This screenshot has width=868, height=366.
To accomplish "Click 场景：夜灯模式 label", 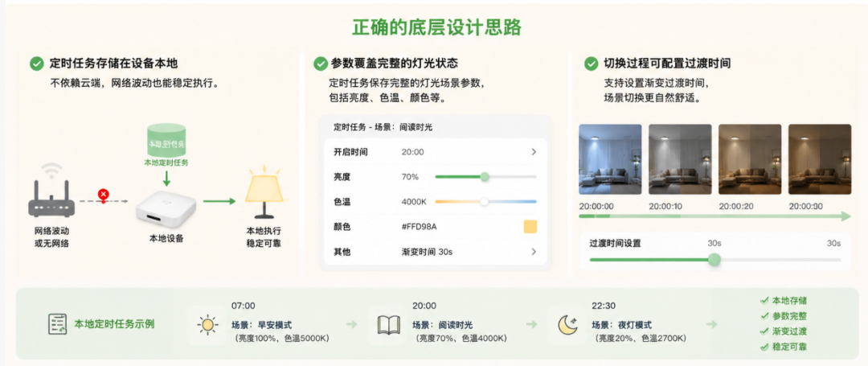I will 621,324.
